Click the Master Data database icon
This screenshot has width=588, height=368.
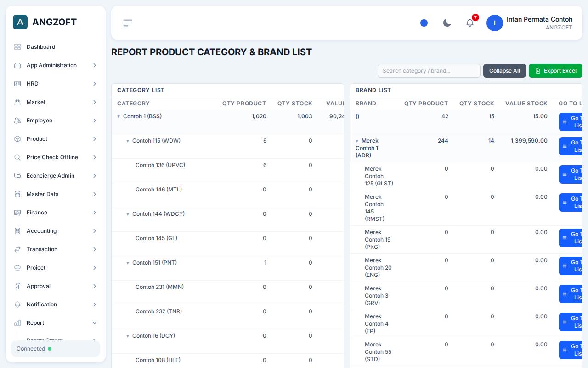(x=17, y=194)
